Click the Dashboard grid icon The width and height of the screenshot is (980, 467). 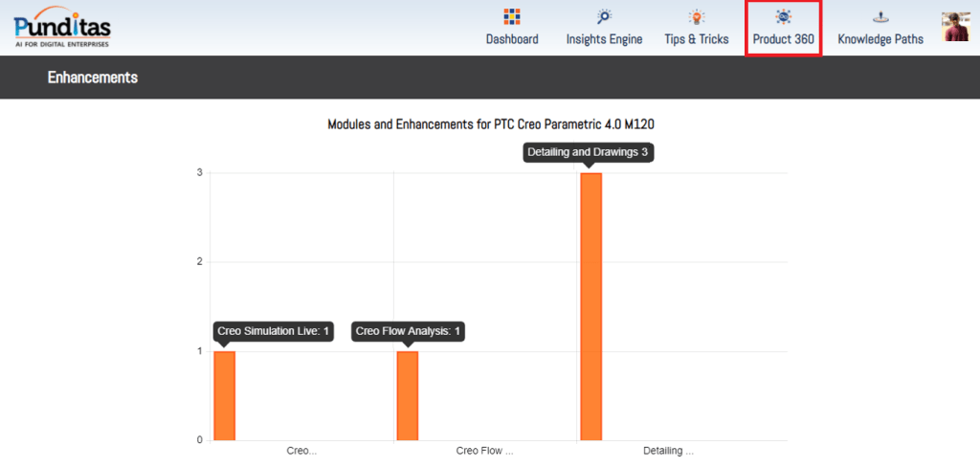512,17
